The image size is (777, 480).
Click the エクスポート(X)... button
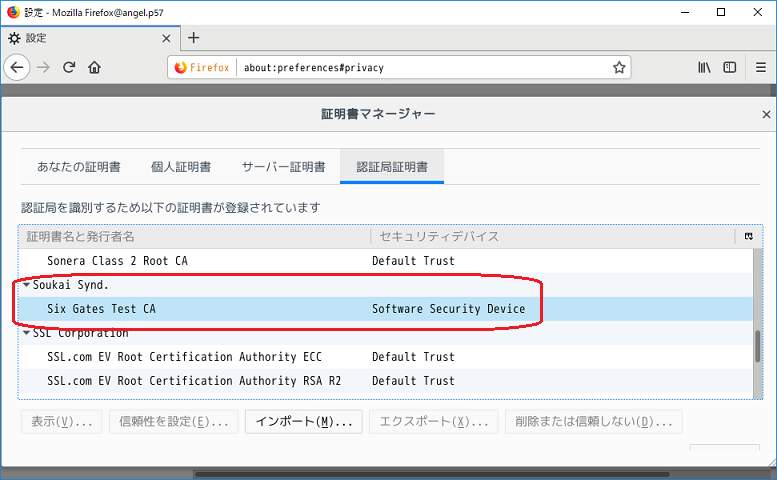[434, 422]
